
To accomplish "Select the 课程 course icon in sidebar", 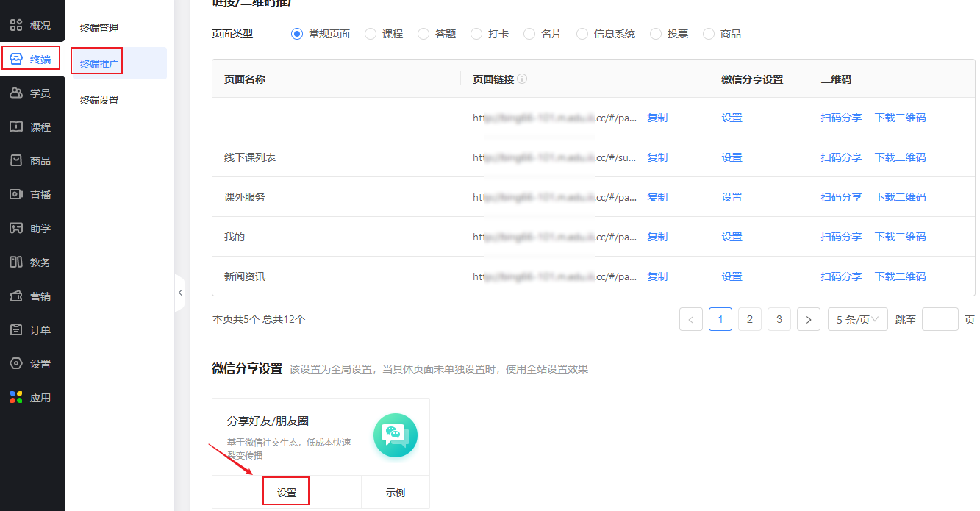I will point(16,127).
